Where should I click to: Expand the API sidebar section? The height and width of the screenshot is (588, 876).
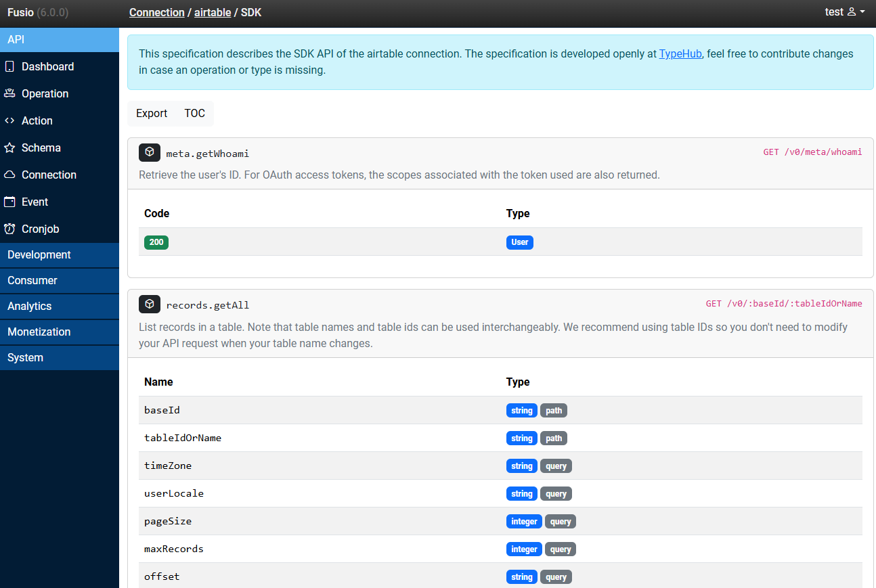click(x=60, y=39)
